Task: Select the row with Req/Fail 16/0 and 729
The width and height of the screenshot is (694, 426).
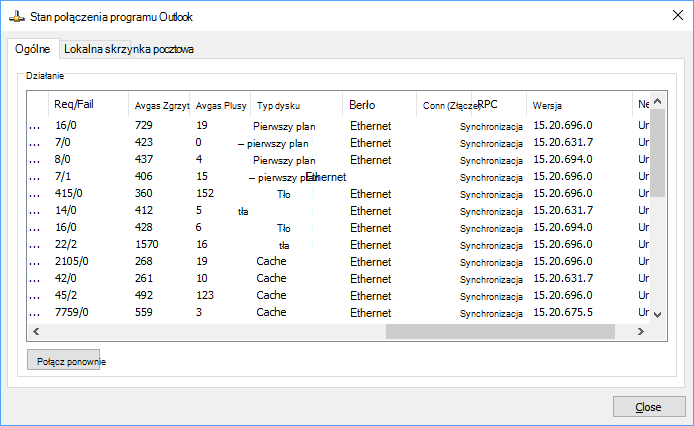Action: click(x=339, y=126)
